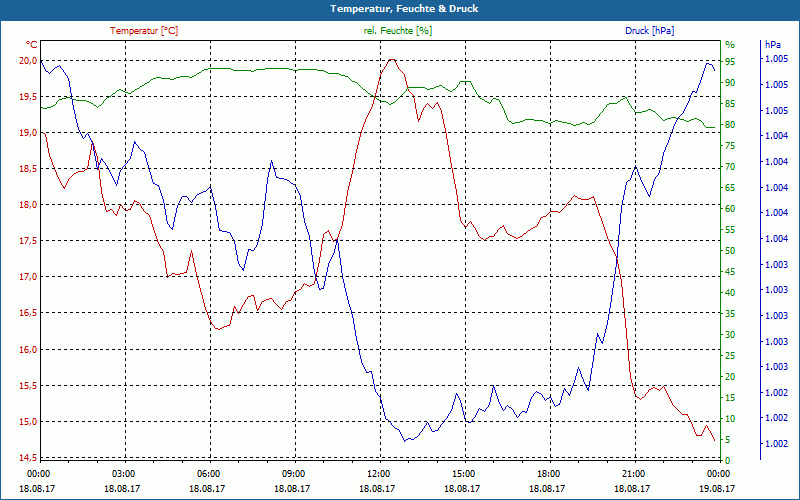Click the '16,0' temperature axis value
800x500 pixels.
pos(28,349)
